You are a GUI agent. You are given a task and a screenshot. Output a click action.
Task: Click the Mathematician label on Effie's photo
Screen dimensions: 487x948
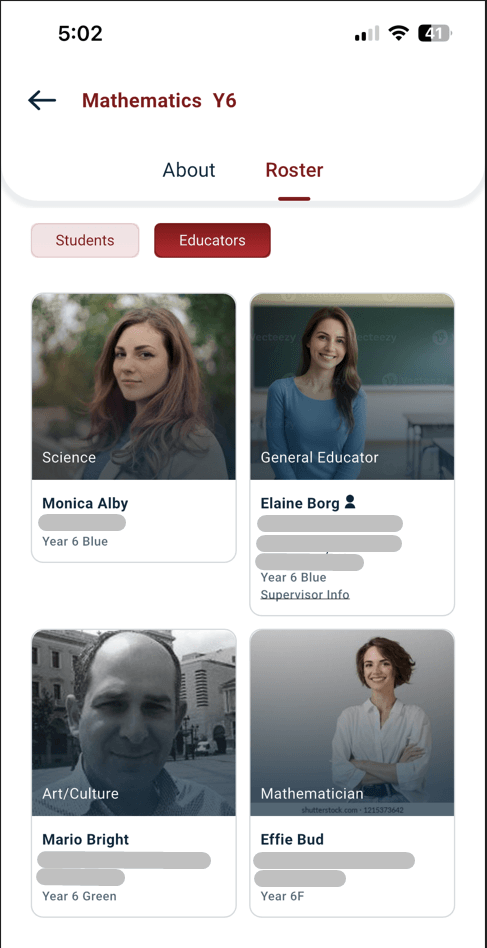pyautogui.click(x=312, y=793)
